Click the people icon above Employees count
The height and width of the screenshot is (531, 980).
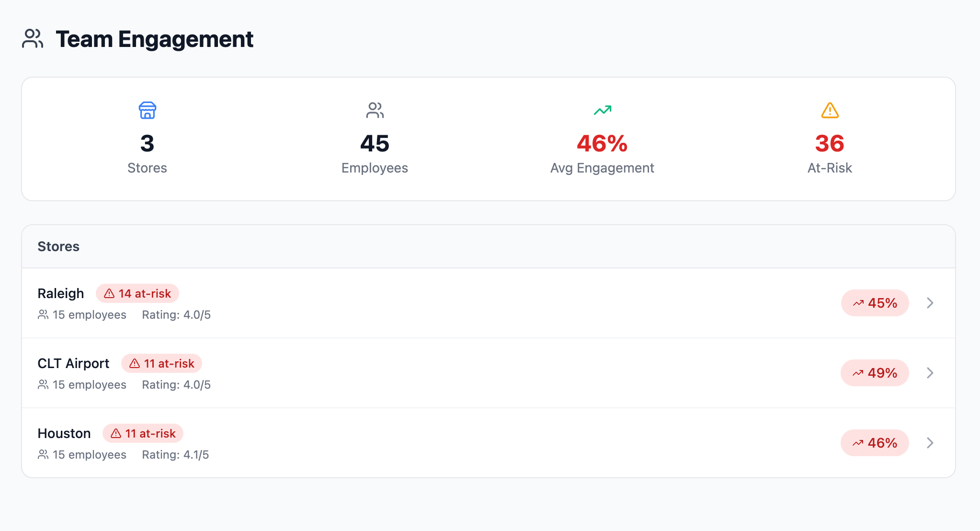tap(375, 110)
